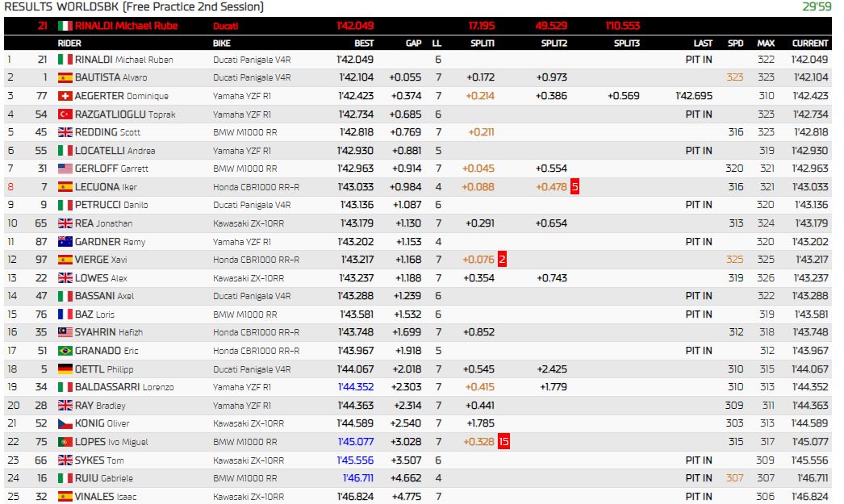The width and height of the screenshot is (844, 504).
Task: Select rider name VINALES Isaac
Action: click(x=106, y=497)
